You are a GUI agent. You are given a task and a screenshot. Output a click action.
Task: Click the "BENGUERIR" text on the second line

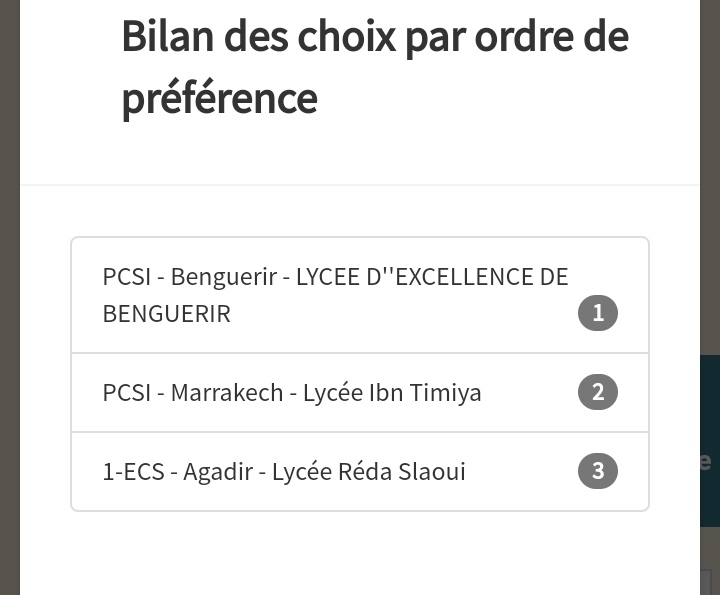(166, 313)
